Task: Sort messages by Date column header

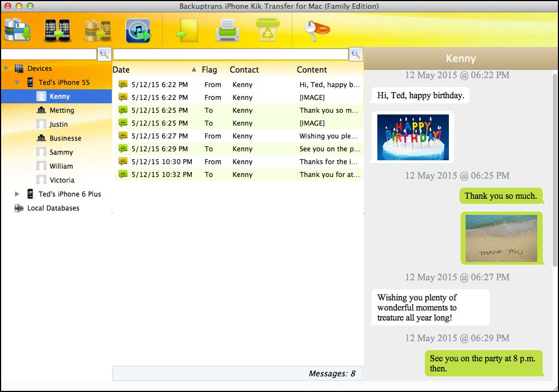Action: point(121,70)
